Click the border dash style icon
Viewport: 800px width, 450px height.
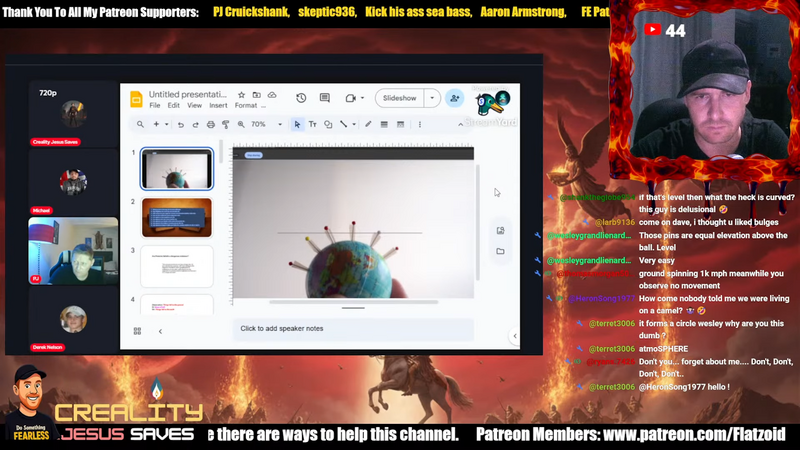point(401,124)
